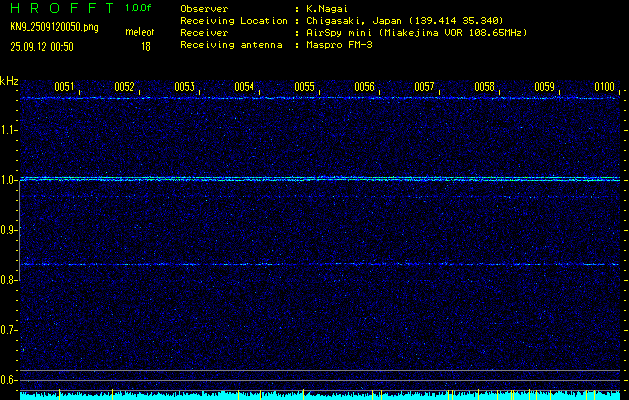Click the kHz axis unit label

pyautogui.click(x=9, y=82)
